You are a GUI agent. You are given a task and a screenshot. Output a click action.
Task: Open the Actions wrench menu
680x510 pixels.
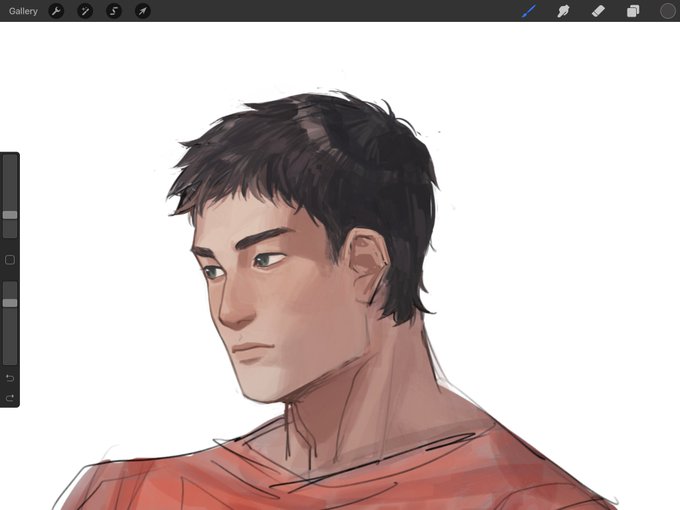[x=56, y=11]
